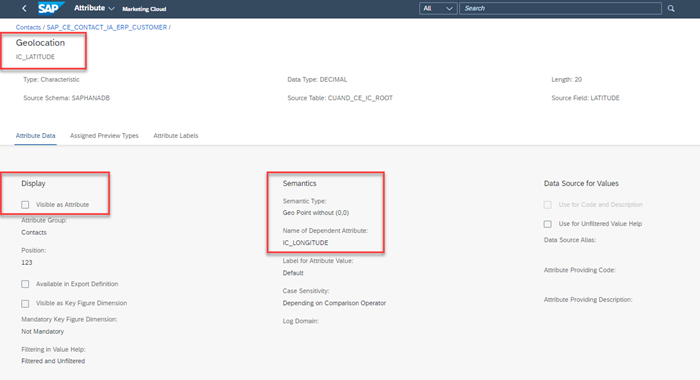
Task: Click the Semantics section heading
Action: coord(299,184)
